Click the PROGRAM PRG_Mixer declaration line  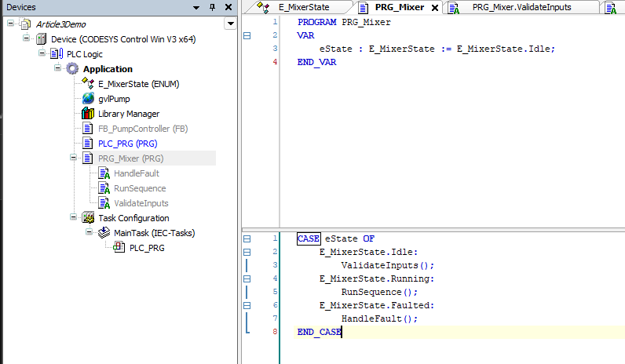[x=344, y=22]
